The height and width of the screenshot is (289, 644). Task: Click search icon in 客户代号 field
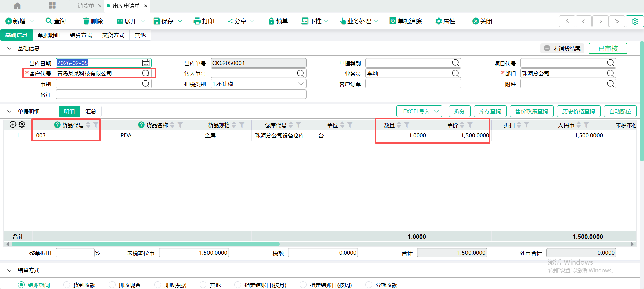[146, 73]
